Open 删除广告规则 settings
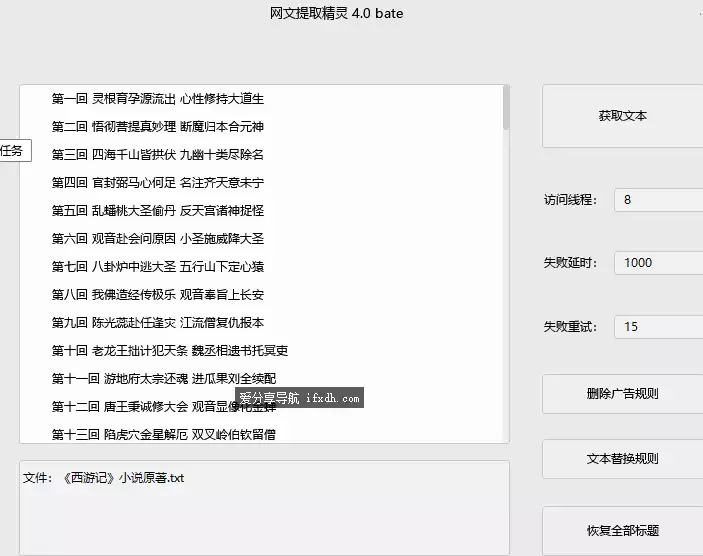This screenshot has width=703, height=556. (x=623, y=394)
